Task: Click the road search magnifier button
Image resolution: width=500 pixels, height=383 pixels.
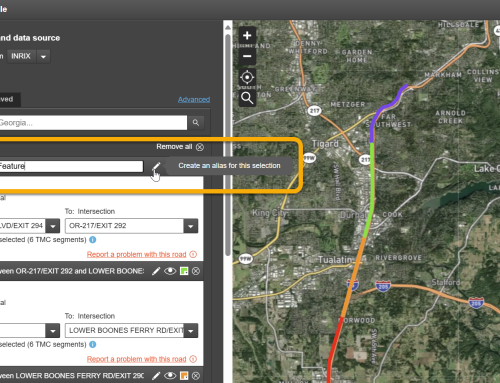Action: click(196, 123)
